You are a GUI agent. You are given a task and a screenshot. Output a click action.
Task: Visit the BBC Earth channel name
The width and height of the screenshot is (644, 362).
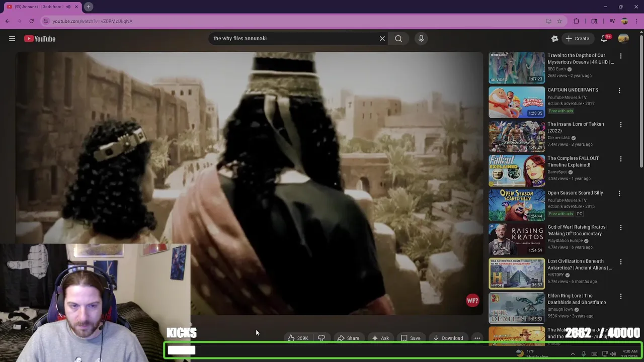pyautogui.click(x=556, y=69)
